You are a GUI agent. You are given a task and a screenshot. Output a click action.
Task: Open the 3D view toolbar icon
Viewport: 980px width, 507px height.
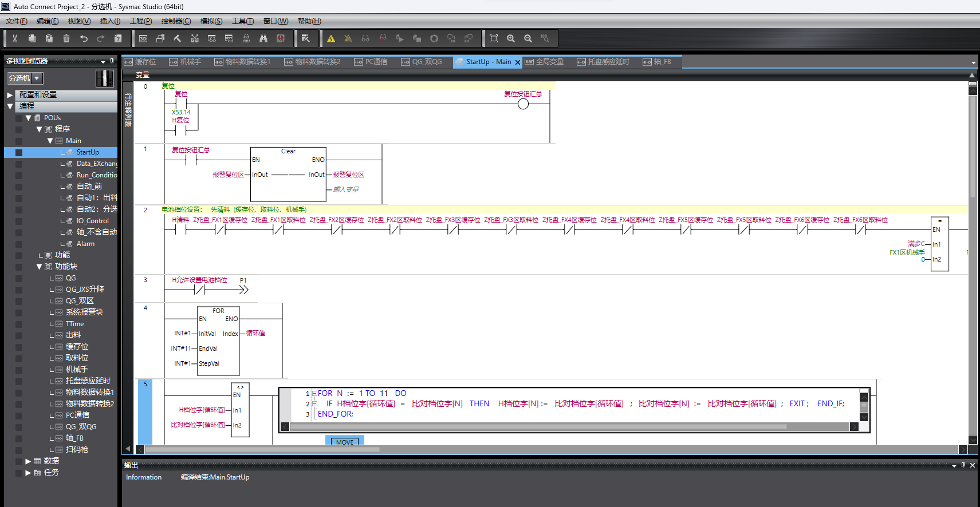(x=143, y=38)
